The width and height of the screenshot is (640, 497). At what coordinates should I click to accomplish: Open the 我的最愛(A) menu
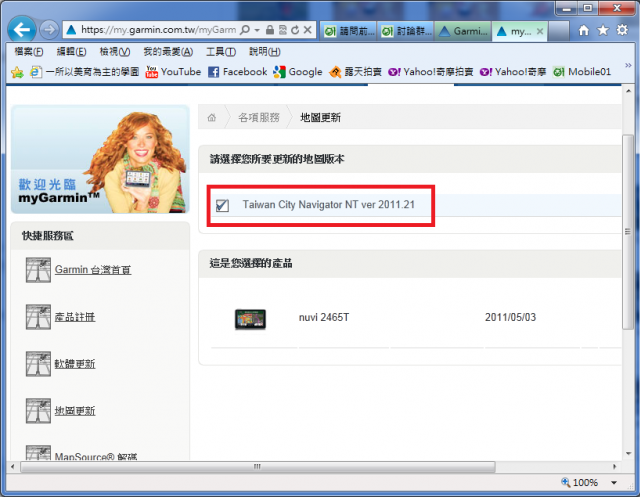click(x=168, y=52)
